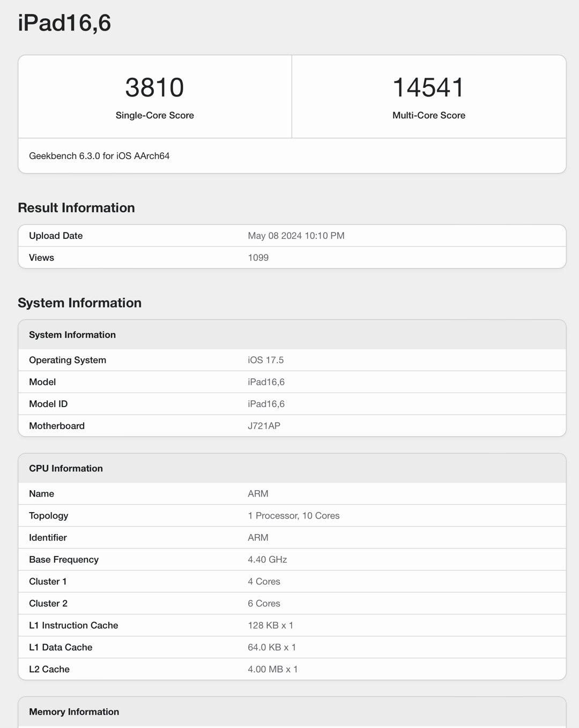Screen dimensions: 579x728
Task: Click the L1 Data Cache label
Action: pos(61,648)
